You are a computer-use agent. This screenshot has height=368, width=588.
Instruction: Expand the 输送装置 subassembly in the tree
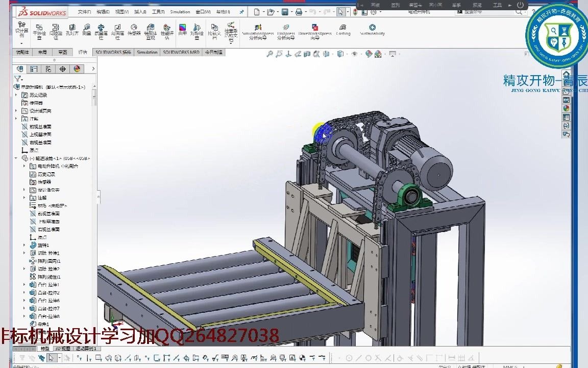16,158
